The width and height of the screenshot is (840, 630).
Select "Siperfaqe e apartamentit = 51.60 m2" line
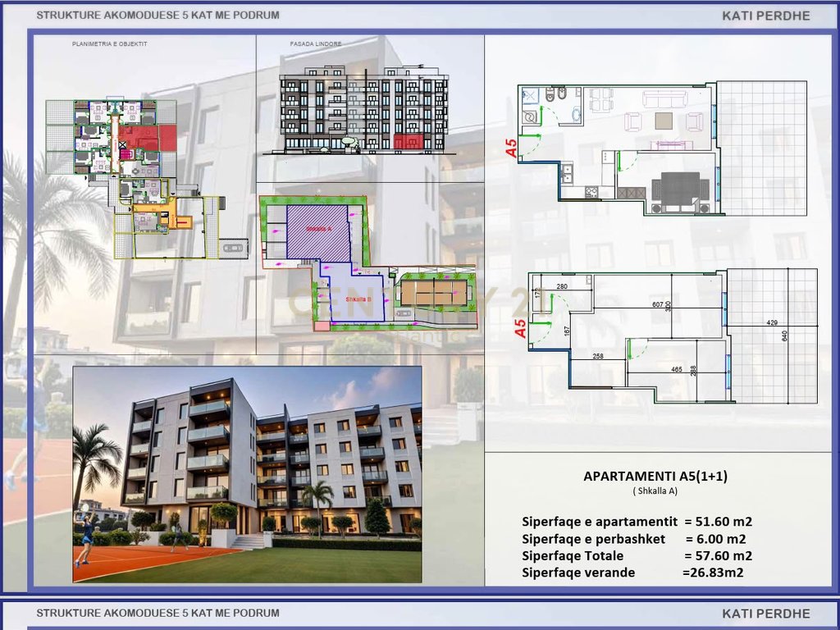(x=637, y=521)
